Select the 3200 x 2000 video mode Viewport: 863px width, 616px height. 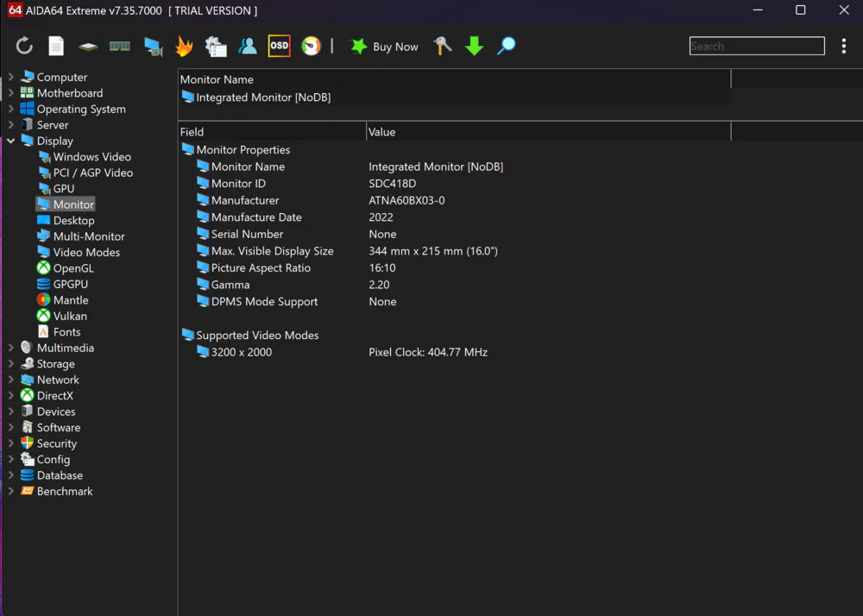coord(241,352)
